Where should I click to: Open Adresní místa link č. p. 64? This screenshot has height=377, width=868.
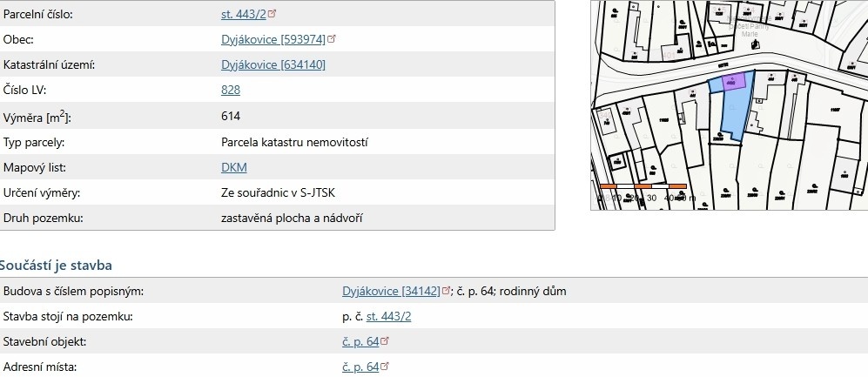(360, 367)
